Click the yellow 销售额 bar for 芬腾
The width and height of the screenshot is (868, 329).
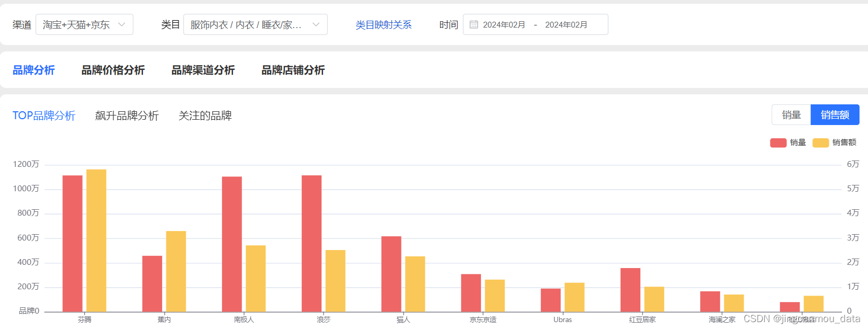tap(96, 241)
